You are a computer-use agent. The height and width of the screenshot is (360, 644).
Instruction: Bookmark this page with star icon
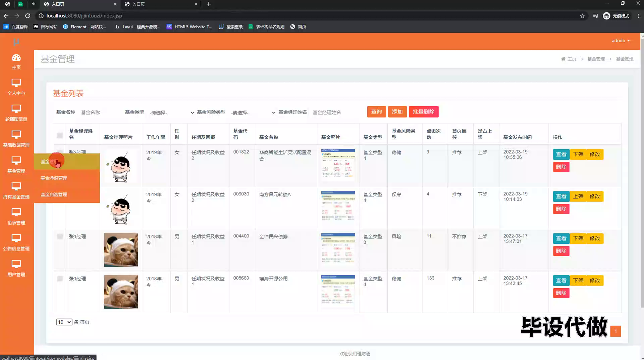pos(582,16)
